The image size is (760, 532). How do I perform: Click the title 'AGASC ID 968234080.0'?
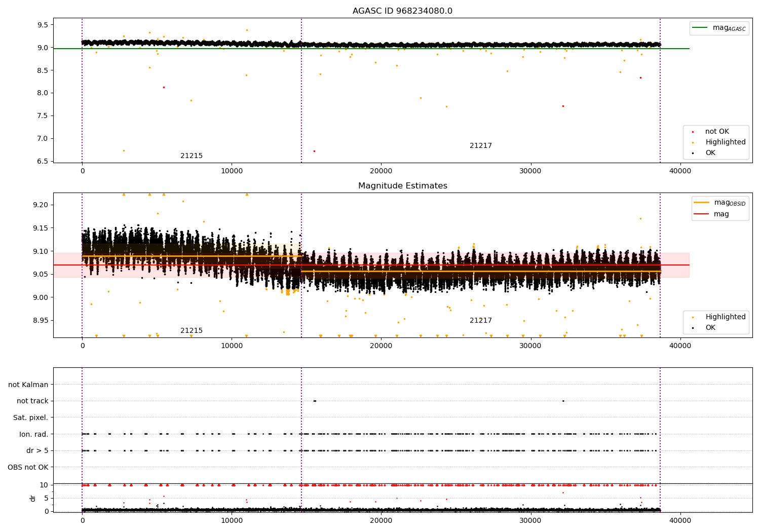(x=402, y=11)
